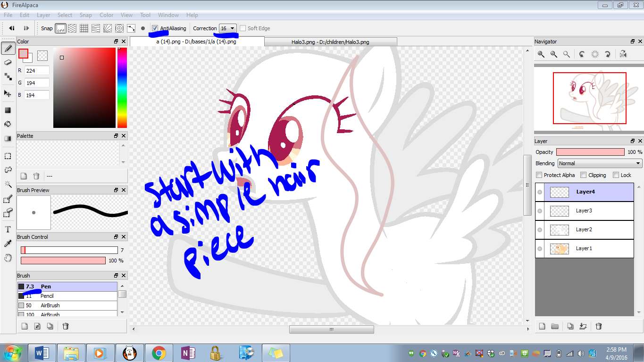Select the Eraser tool
The image size is (644, 362).
click(8, 62)
